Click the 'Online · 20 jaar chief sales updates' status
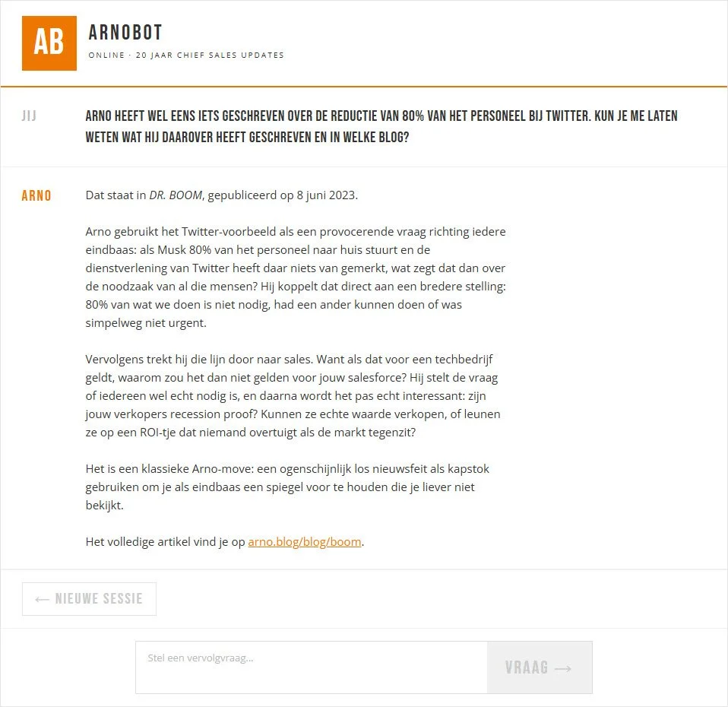728x707 pixels. [x=186, y=55]
